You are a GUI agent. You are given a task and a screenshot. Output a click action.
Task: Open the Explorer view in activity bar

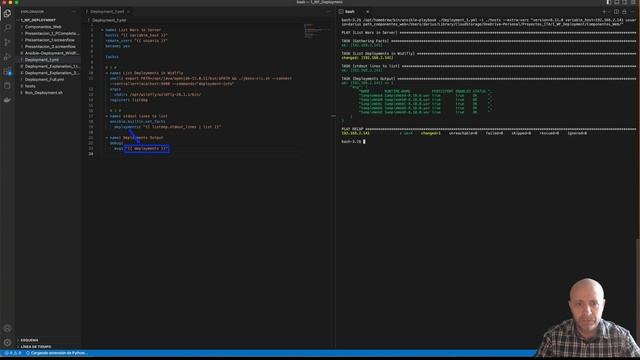coord(7,13)
